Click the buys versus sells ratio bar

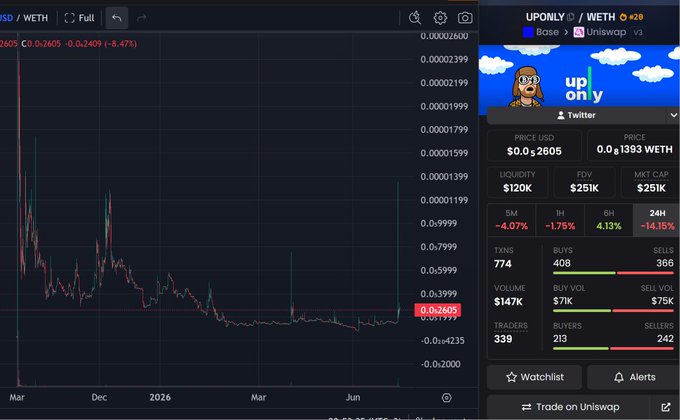pyautogui.click(x=613, y=273)
